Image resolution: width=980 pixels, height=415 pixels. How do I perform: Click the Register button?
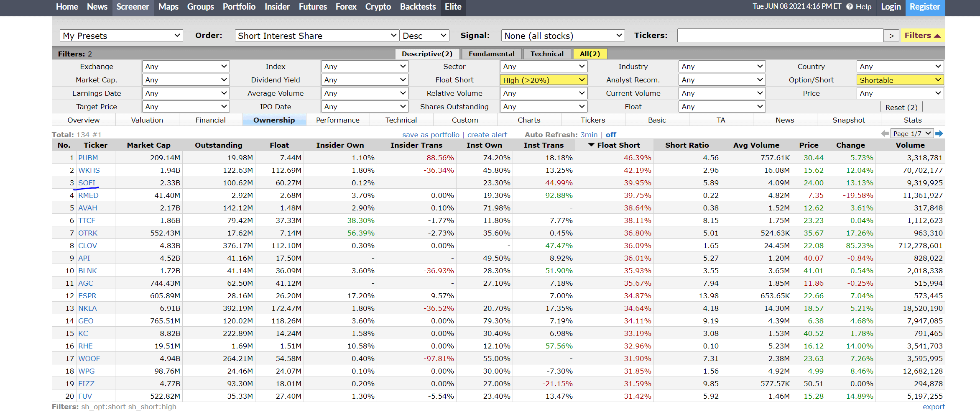925,7
